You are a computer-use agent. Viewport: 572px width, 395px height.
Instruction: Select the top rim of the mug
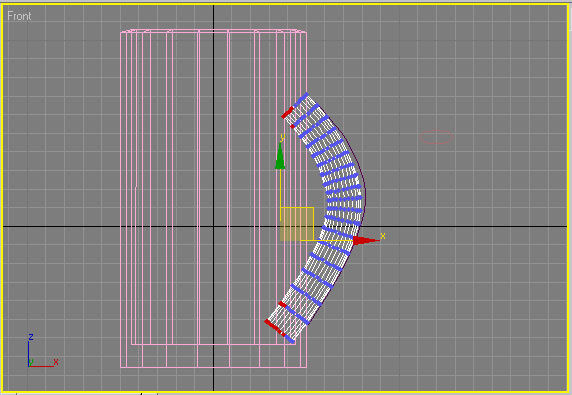click(x=213, y=31)
